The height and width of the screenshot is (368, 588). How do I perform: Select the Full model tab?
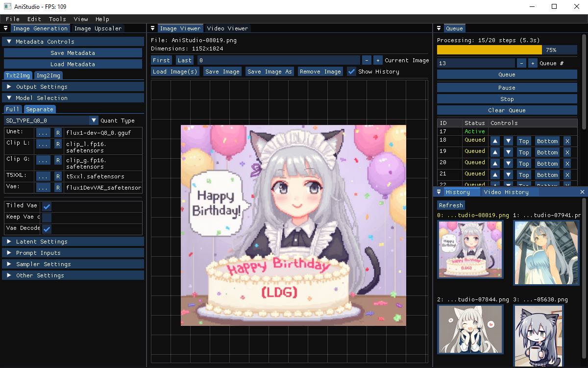[x=13, y=109]
